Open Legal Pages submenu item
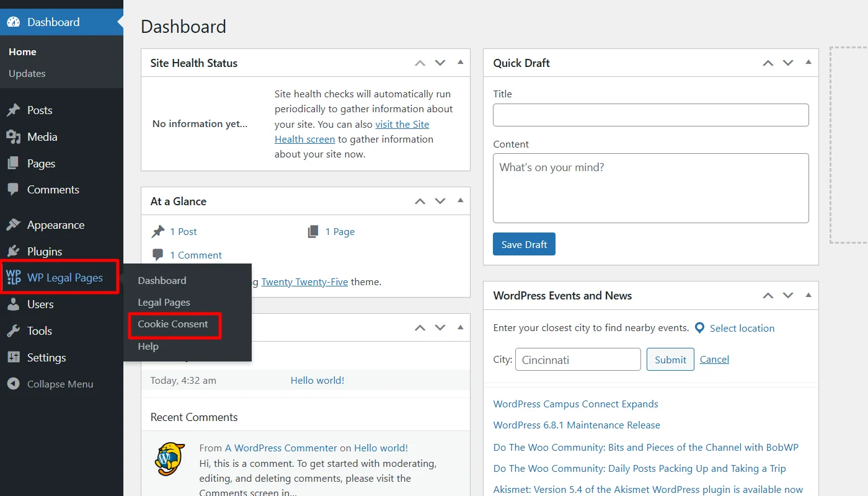 [164, 303]
